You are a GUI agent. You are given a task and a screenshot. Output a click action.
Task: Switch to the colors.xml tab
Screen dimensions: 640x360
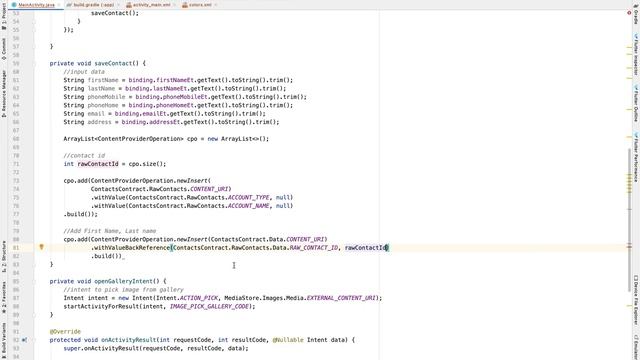[x=200, y=5]
